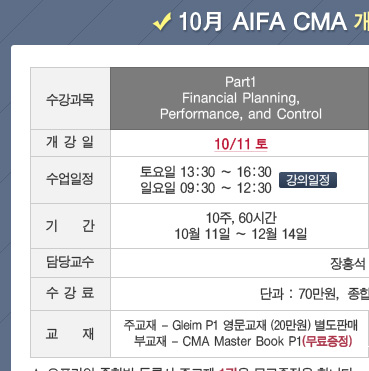Click the 10월 11일 ~ 12월 14일 date range
Viewport: 369px width, 371px height.
click(241, 234)
